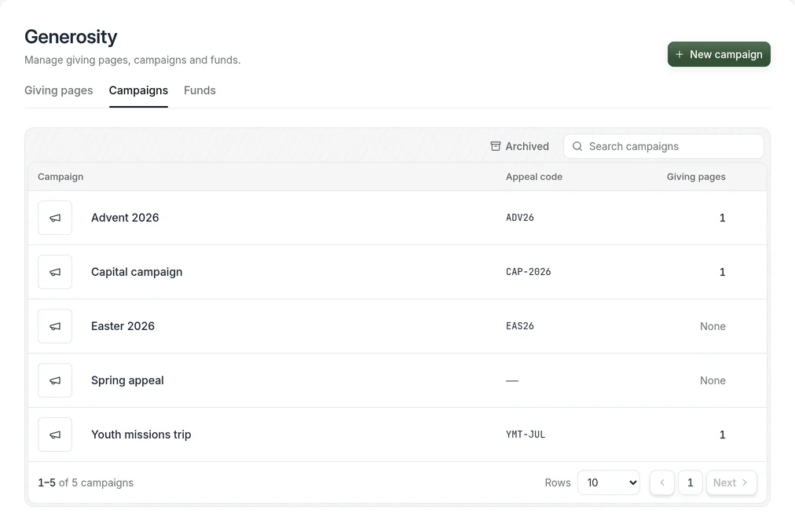Show Archived campaigns
Screen dimensions: 795x532
point(520,146)
